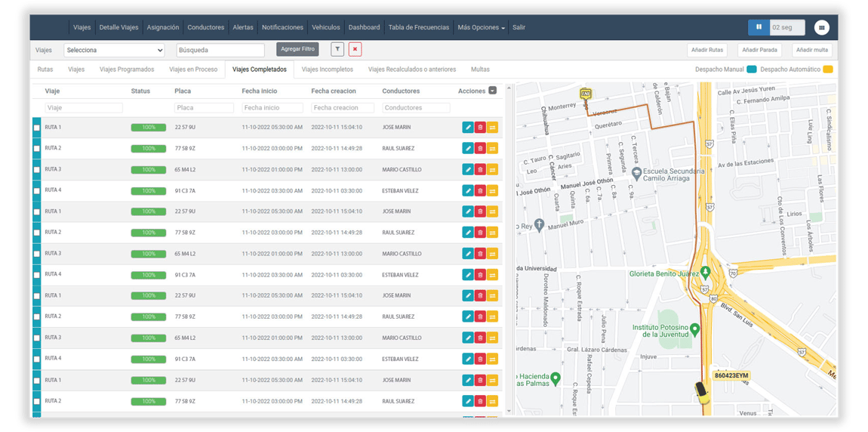Click the Agregar Filtro button
Viewport: 868px width, 432px height.
pos(298,49)
